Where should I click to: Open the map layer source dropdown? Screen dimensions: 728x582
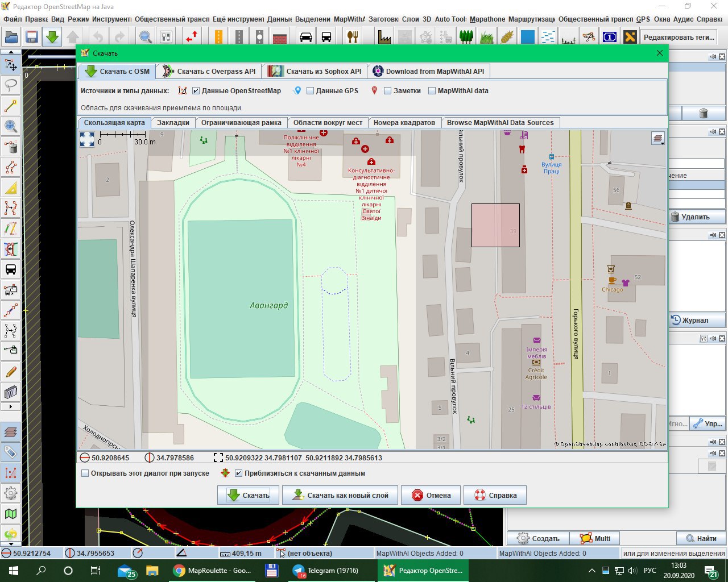[x=659, y=139]
